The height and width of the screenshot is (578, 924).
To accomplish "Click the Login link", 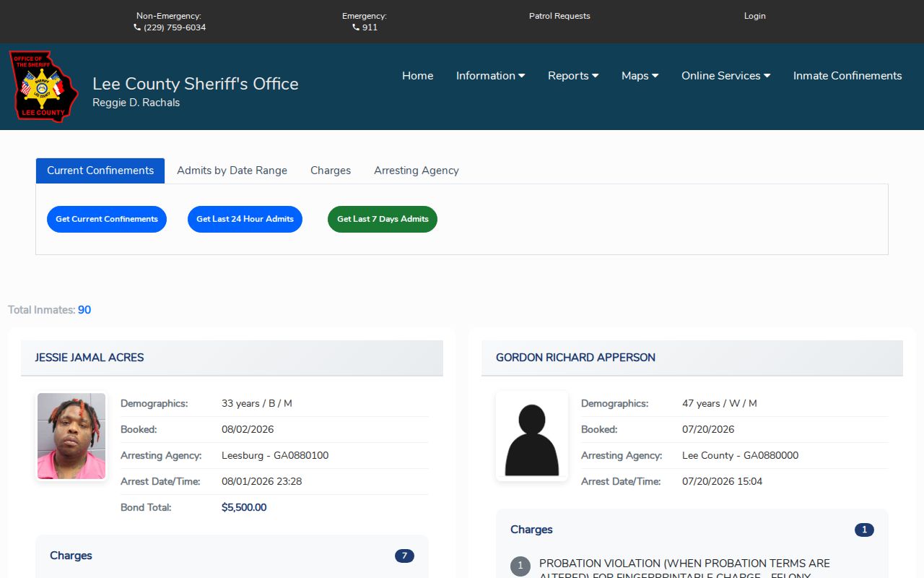I will (755, 16).
